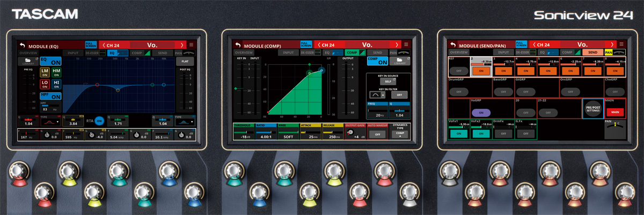Select the red low band point on EQ graph
This screenshot has height=215, width=644.
(x=97, y=85)
